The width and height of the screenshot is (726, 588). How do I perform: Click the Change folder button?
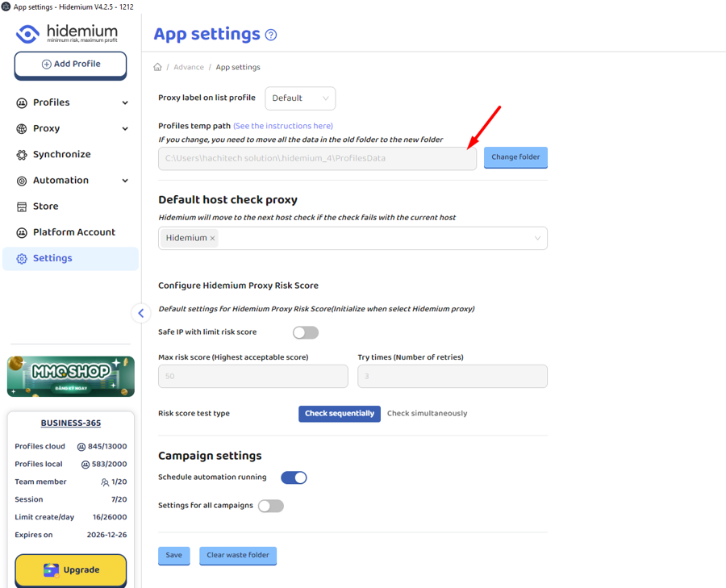pyautogui.click(x=515, y=157)
